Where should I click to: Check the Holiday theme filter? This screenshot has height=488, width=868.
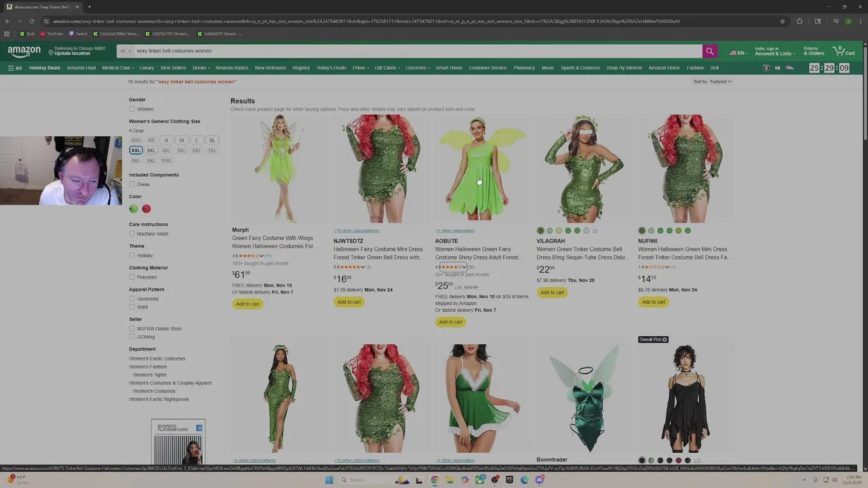pos(132,256)
